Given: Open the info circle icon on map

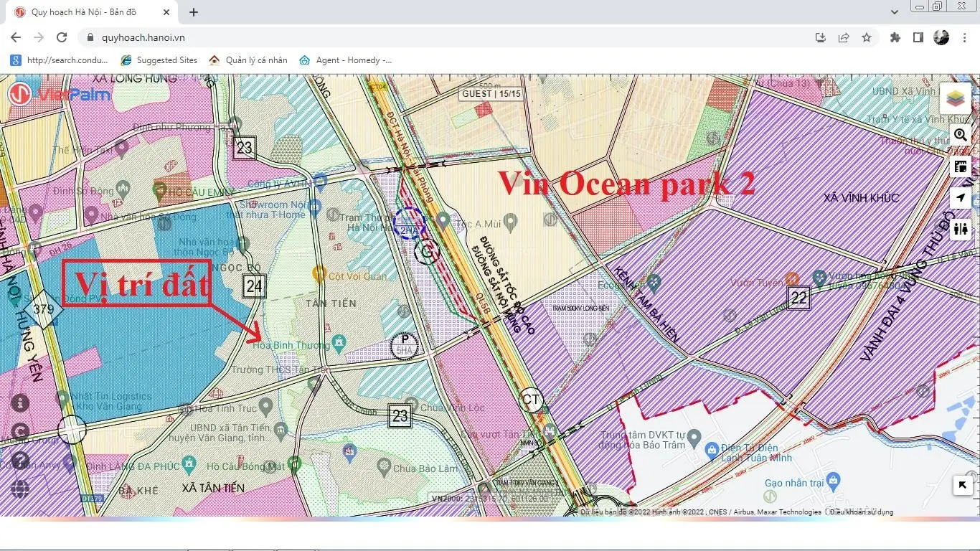Looking at the screenshot, I should coord(20,402).
